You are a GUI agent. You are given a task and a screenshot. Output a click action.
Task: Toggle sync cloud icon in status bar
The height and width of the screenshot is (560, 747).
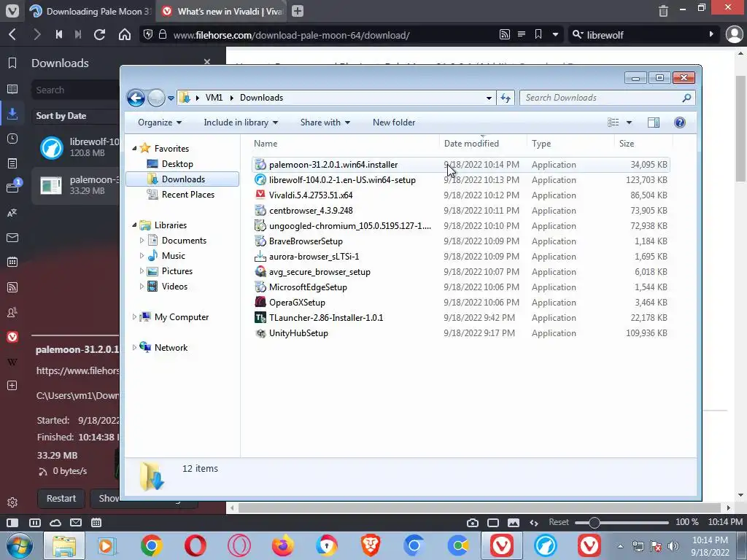point(55,522)
